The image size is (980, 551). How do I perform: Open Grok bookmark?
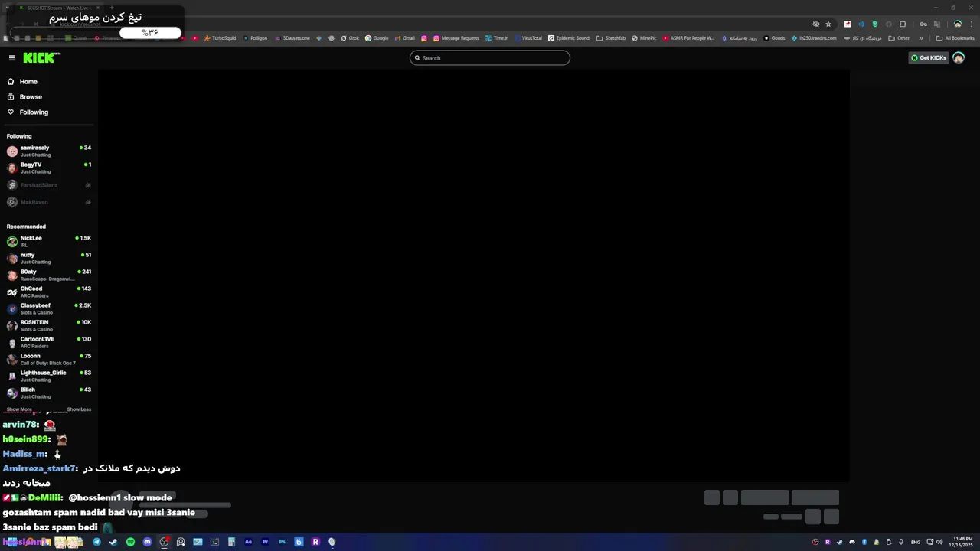(350, 37)
